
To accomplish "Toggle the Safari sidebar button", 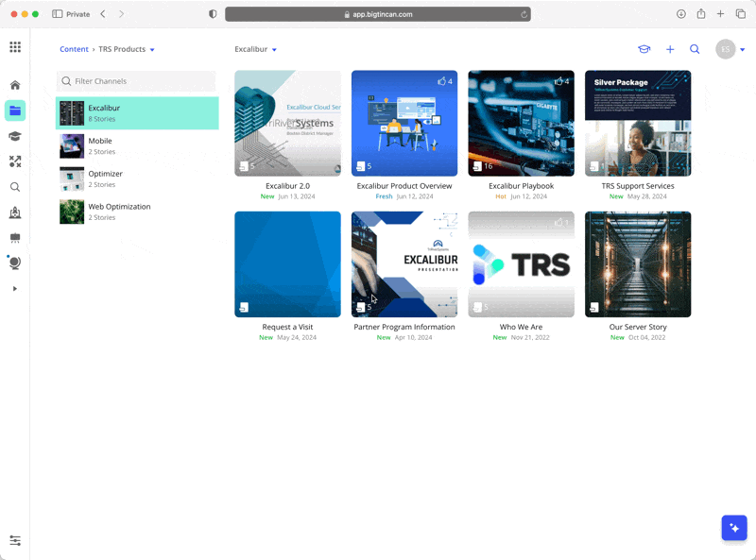I will click(x=58, y=14).
